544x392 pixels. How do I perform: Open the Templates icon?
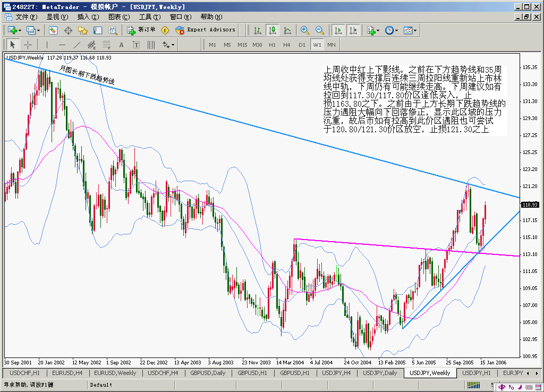[x=408, y=30]
